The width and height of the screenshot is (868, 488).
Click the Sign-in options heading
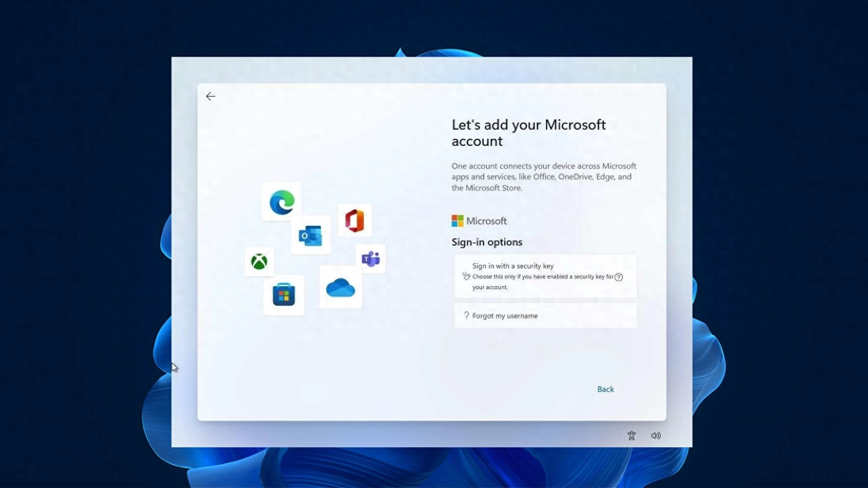click(486, 242)
